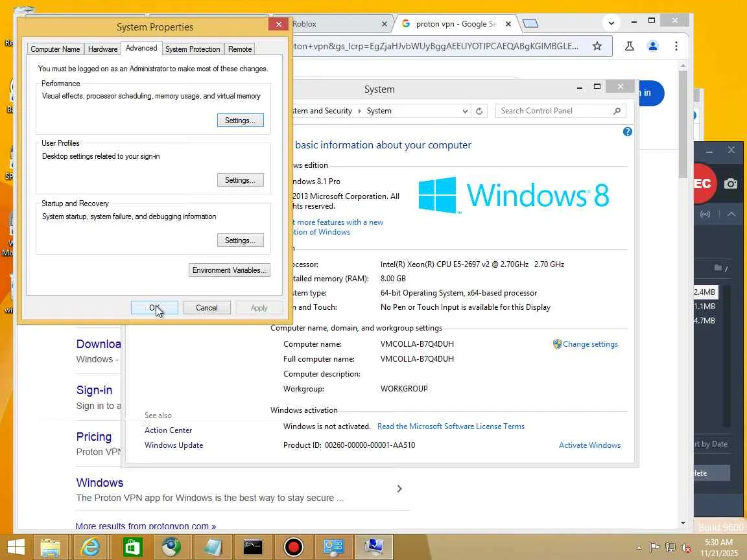This screenshot has width=747, height=560.
Task: Select the 4.7MB recording entry
Action: pyautogui.click(x=705, y=321)
